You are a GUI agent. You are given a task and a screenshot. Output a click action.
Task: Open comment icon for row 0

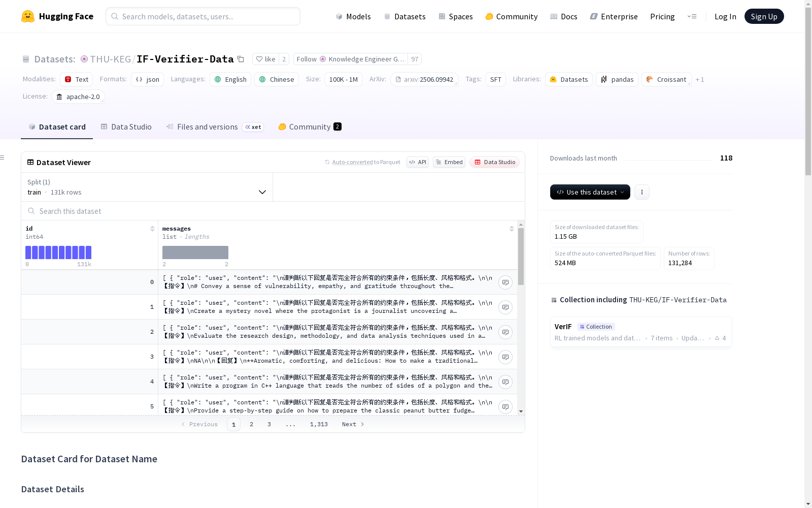[505, 282]
